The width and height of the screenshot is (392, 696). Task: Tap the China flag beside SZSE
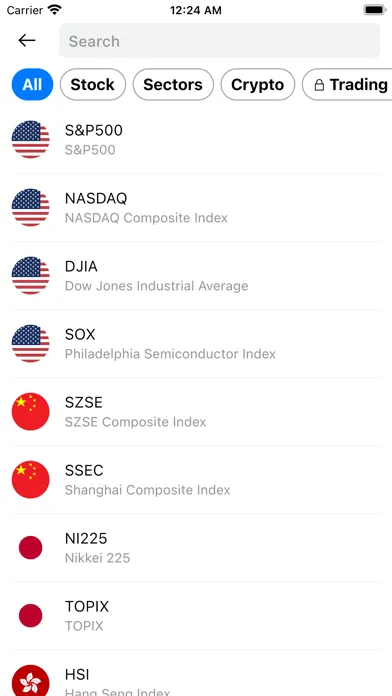coord(31,411)
